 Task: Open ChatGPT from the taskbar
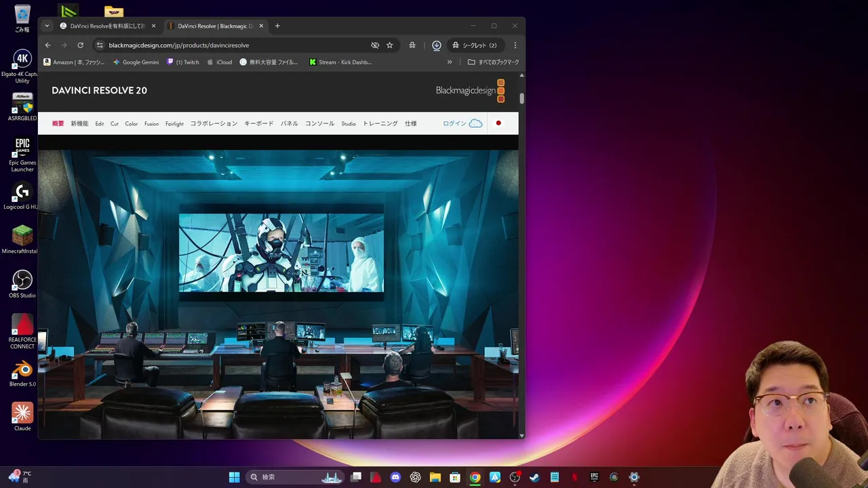415,477
